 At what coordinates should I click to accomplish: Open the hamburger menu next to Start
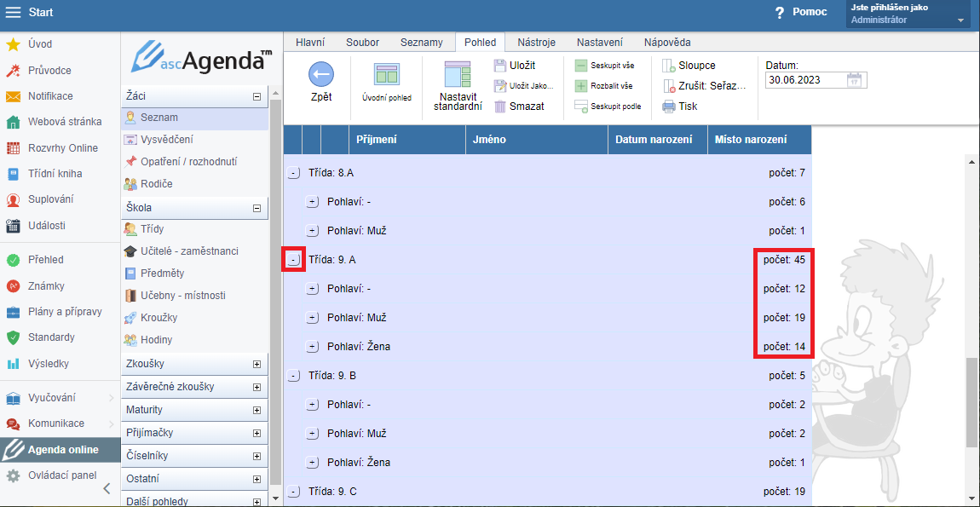pos(14,12)
